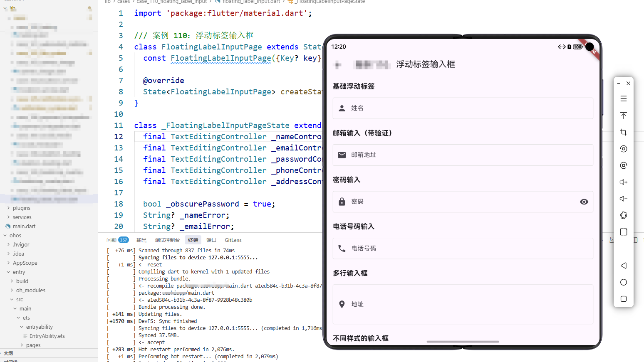This screenshot has width=644, height=362.
Task: Toggle password visibility eye in 密码 field
Action: [584, 202]
